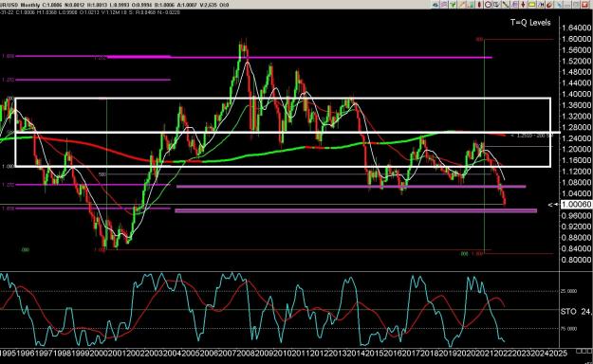The height and width of the screenshot is (364, 593).
Task: Click the 0.96000 price axis label
Action: coord(577,215)
